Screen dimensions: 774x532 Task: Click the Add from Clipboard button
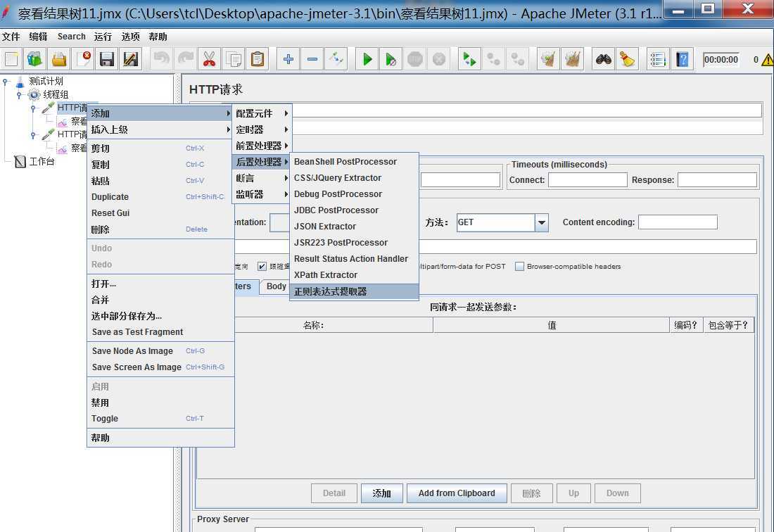[x=457, y=493]
